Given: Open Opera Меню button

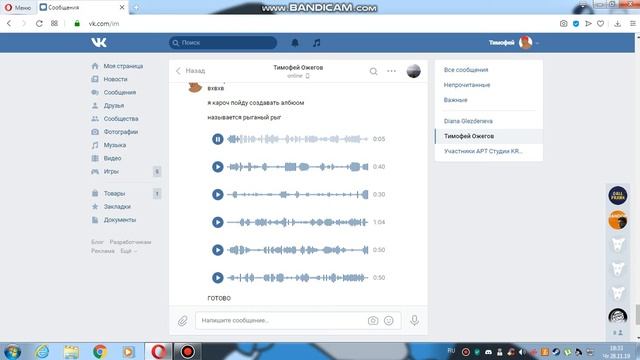Looking at the screenshot, I should 18,7.
